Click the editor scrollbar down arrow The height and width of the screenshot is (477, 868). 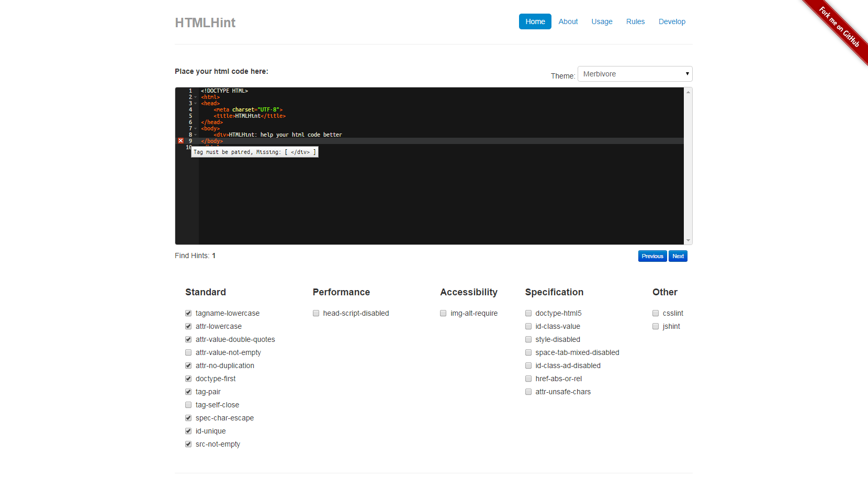[688, 240]
